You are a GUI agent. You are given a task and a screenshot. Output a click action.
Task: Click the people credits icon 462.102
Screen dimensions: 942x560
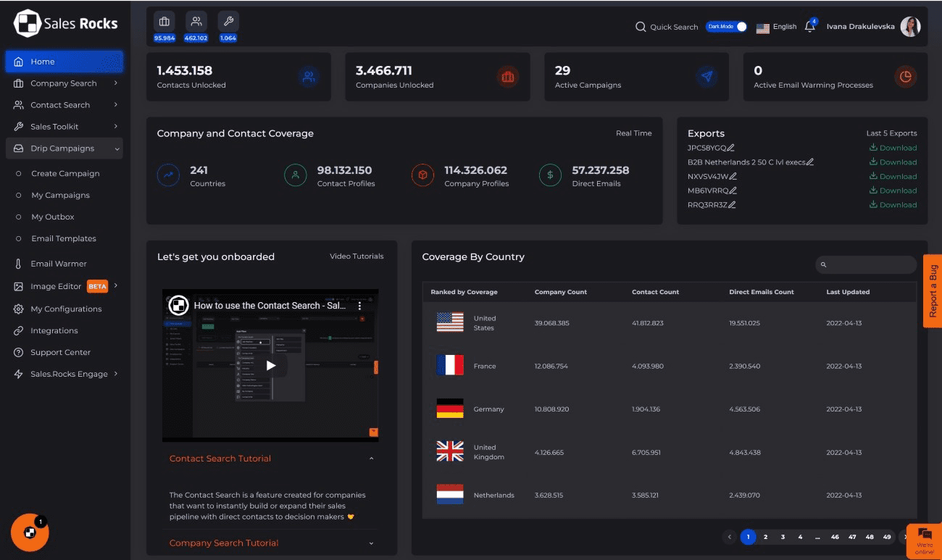196,22
